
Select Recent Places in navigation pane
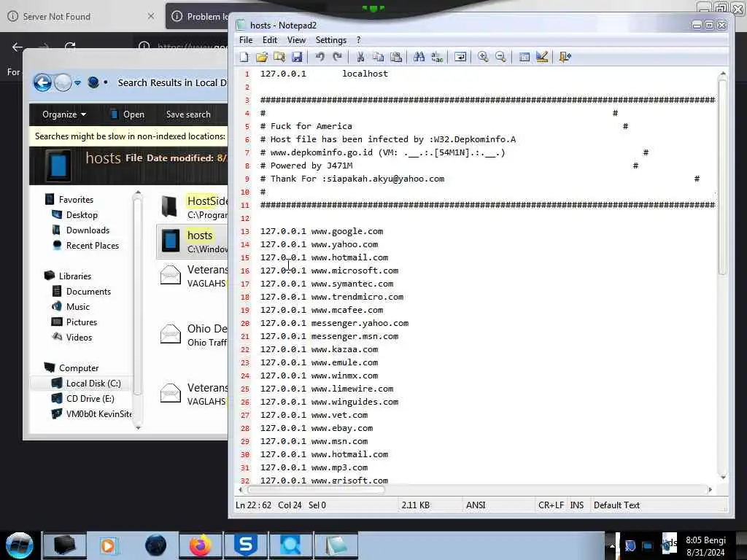[93, 246]
